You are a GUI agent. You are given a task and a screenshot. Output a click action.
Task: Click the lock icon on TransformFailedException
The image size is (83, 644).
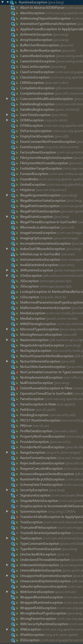tap(17, 516)
